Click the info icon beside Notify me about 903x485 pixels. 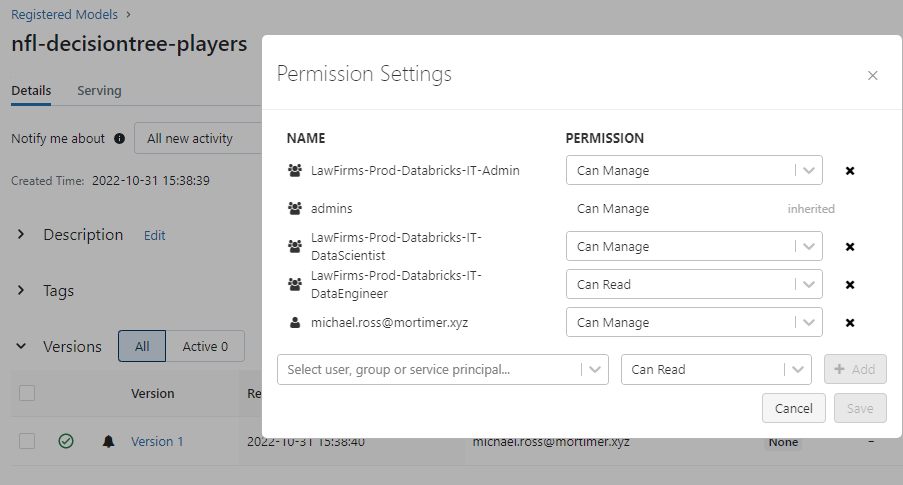pos(119,138)
